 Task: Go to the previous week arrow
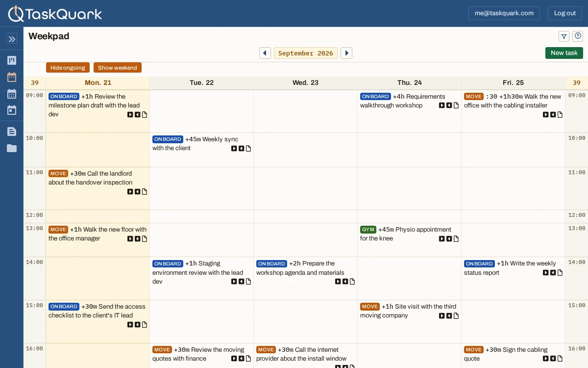click(265, 53)
